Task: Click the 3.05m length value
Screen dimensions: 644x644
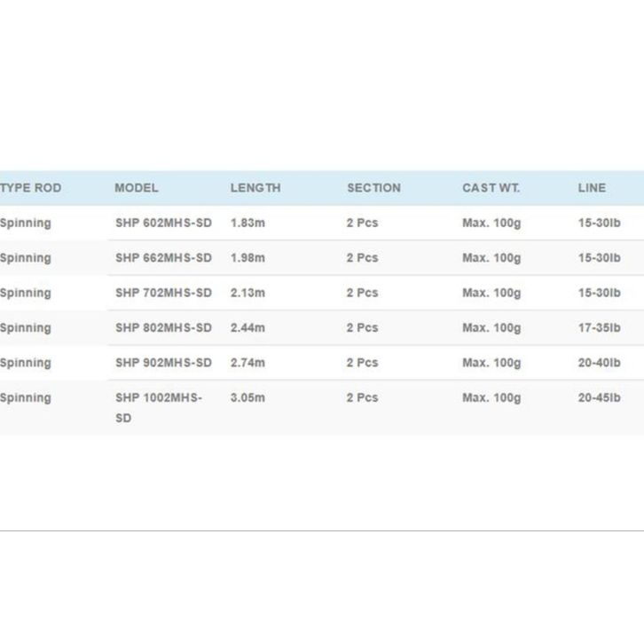Action: coord(247,398)
